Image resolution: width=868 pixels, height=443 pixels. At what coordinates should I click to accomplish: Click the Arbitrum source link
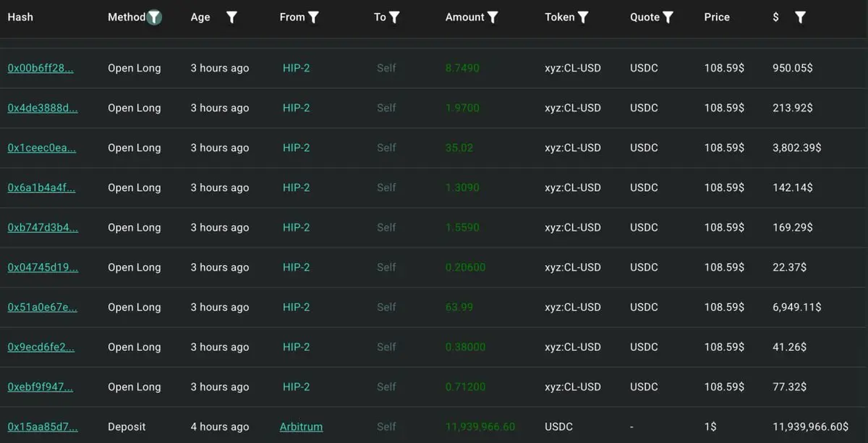[301, 426]
